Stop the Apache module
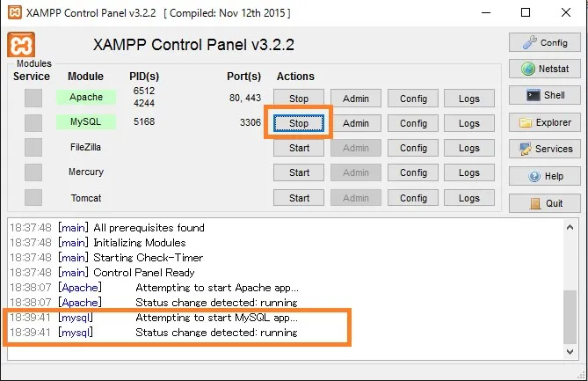This screenshot has width=588, height=381. 299,99
